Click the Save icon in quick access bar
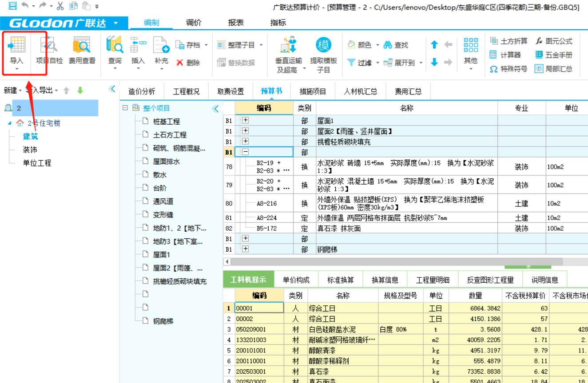The height and width of the screenshot is (383, 588). point(13,6)
